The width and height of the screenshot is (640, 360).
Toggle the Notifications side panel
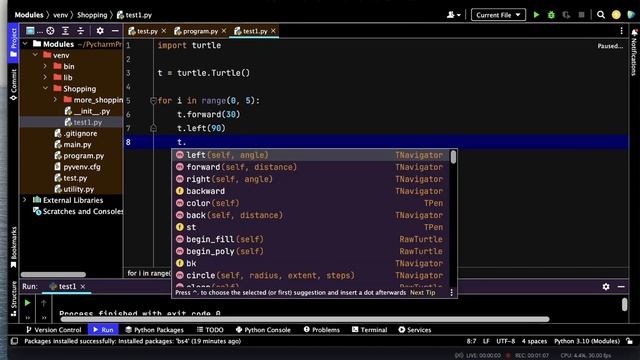[x=634, y=52]
